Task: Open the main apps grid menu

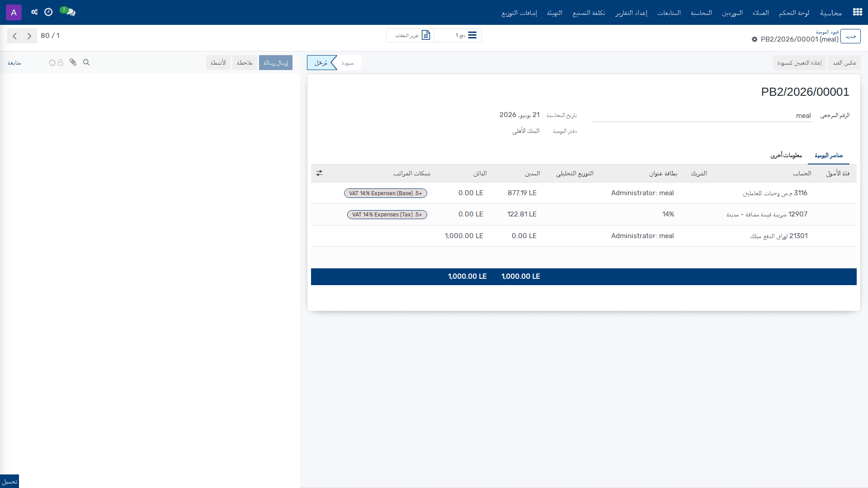Action: tap(857, 12)
